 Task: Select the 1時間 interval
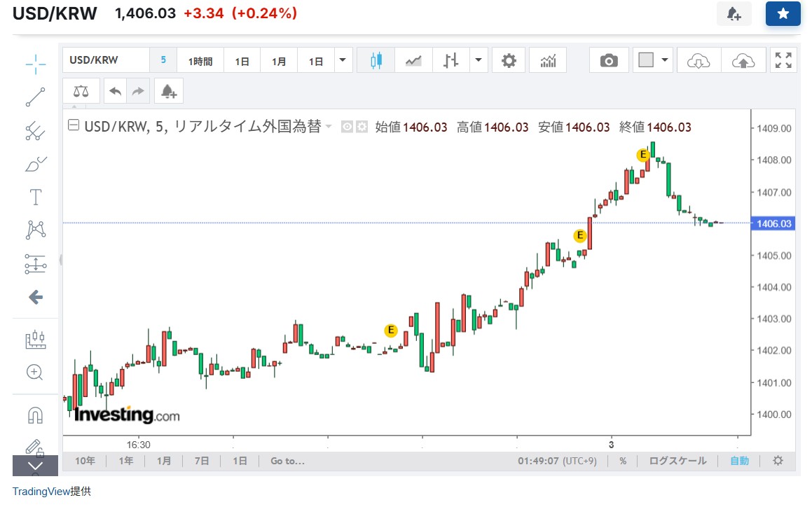point(200,61)
